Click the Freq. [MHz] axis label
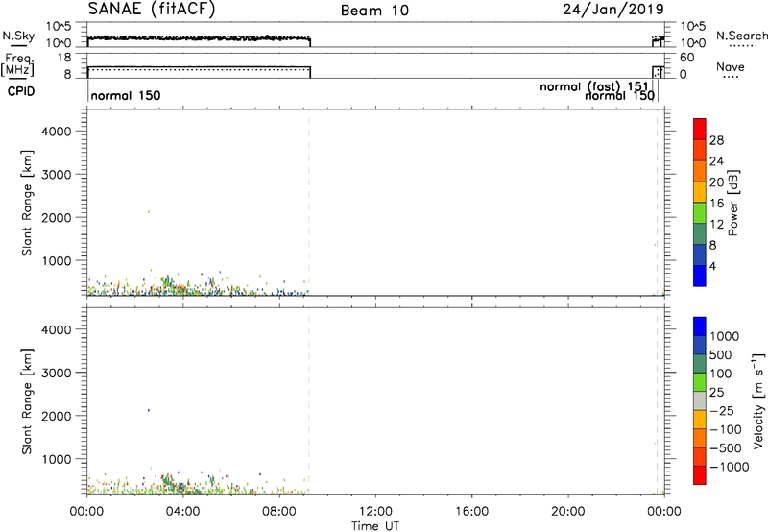The image size is (768, 532). (18, 64)
